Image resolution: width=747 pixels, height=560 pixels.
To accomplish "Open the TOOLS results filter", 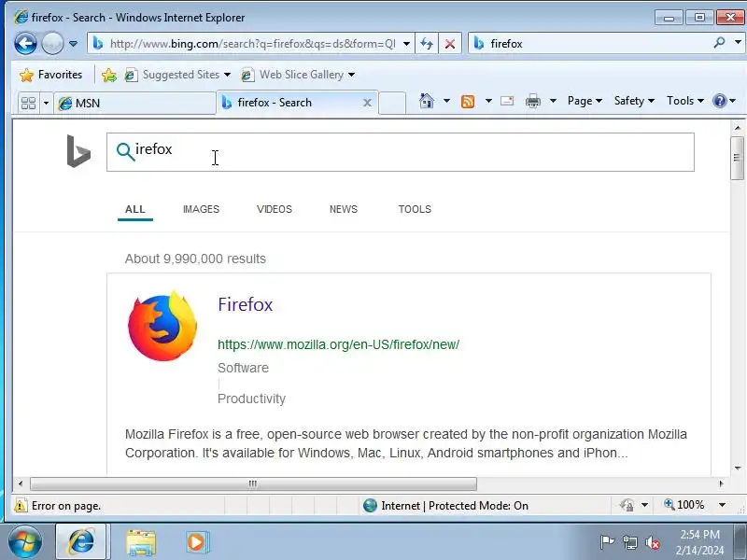I will (415, 209).
